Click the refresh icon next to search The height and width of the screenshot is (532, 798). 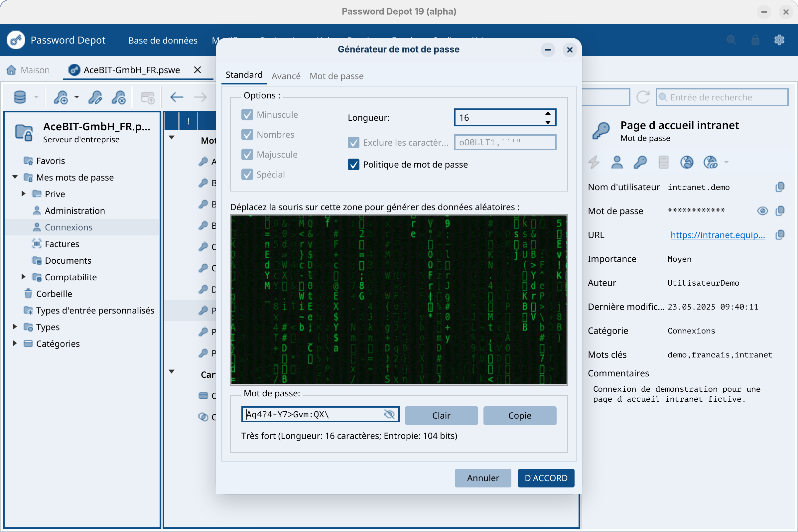643,97
